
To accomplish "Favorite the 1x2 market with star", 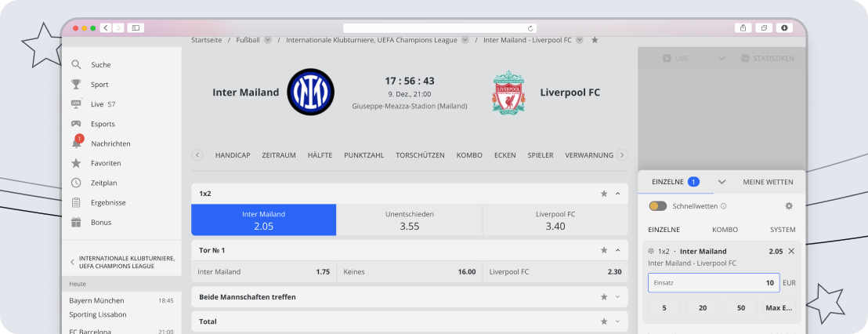I will click(x=604, y=194).
